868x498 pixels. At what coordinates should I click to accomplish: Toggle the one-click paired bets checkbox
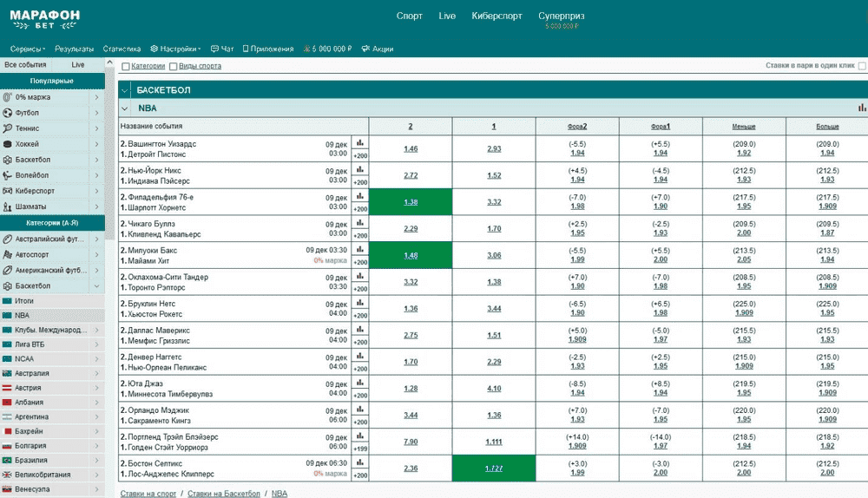point(861,66)
